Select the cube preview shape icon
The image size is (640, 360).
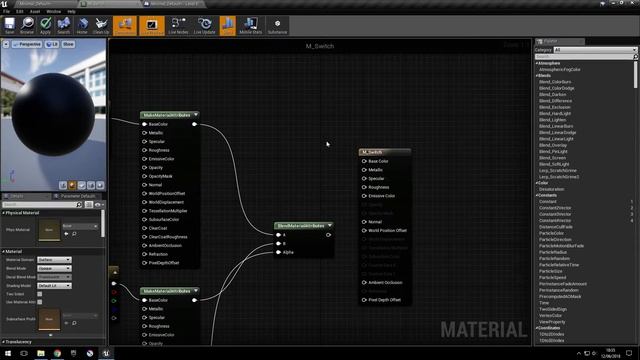point(91,185)
